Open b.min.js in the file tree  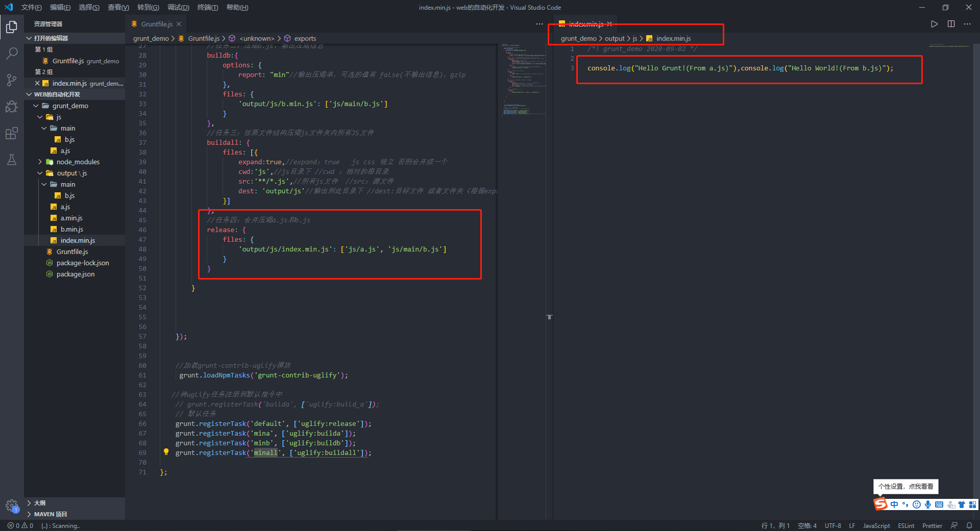(x=75, y=229)
